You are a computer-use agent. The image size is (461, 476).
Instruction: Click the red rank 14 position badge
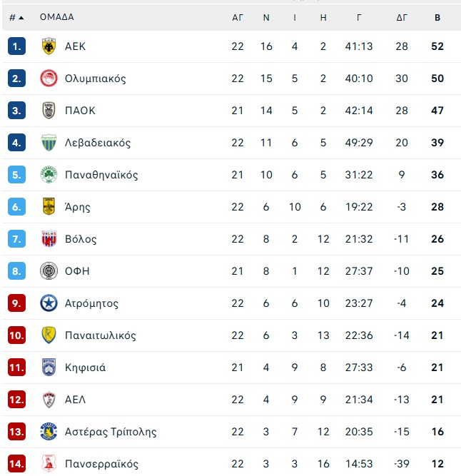[17, 463]
